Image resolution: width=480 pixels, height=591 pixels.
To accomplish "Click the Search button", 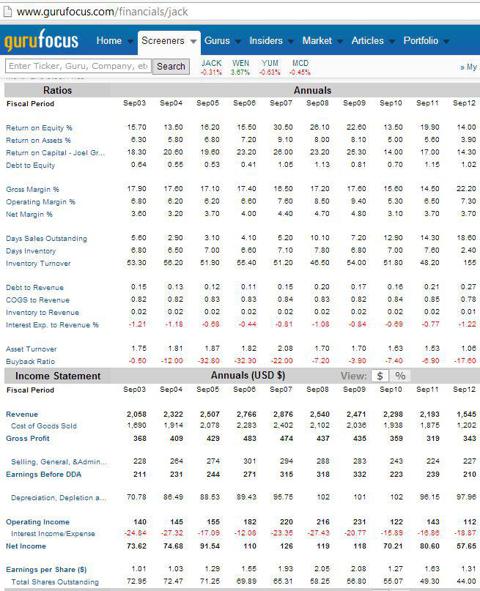I will [x=171, y=66].
